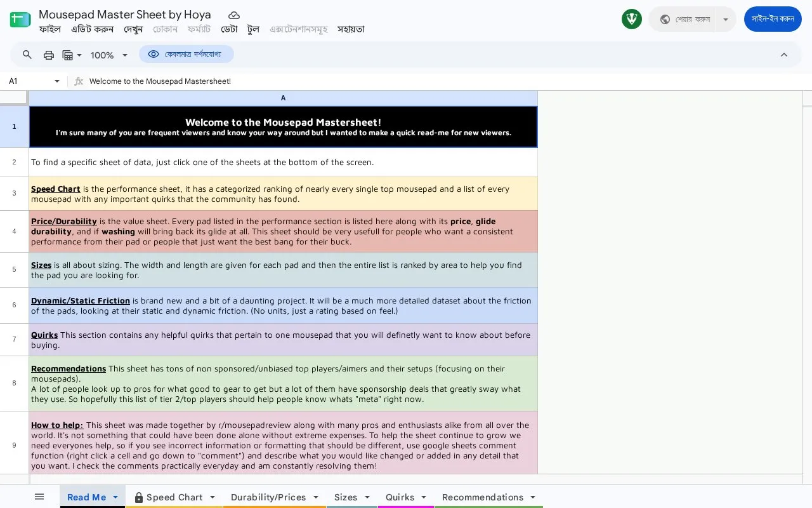The width and height of the screenshot is (812, 508).
Task: Click the black Welcome to the Mousepad Mastersheet cell
Action: [x=283, y=126]
